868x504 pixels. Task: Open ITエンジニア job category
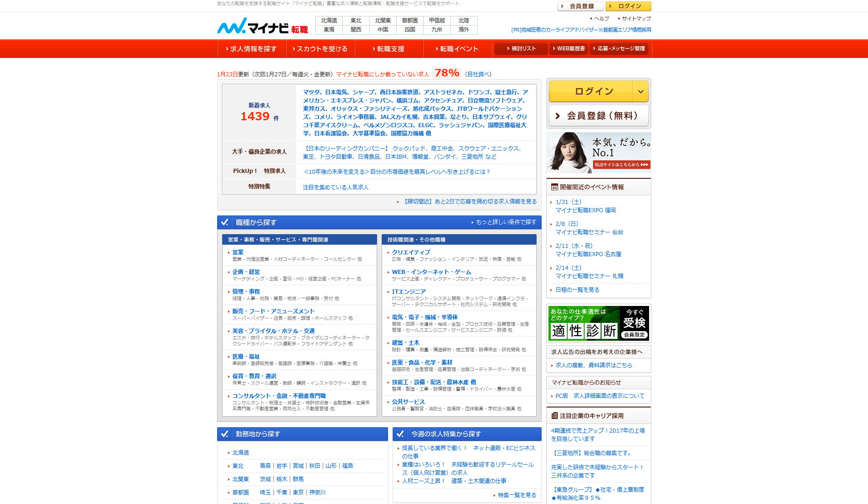409,292
